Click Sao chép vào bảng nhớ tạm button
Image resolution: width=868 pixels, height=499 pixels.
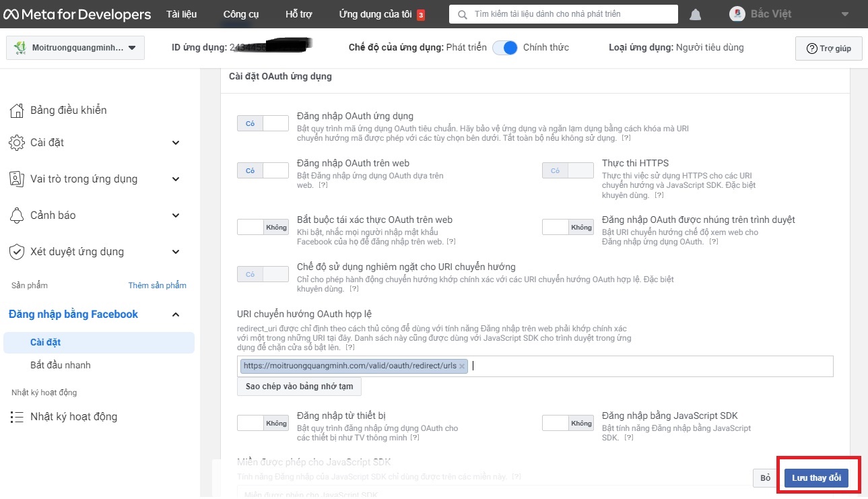coord(299,387)
